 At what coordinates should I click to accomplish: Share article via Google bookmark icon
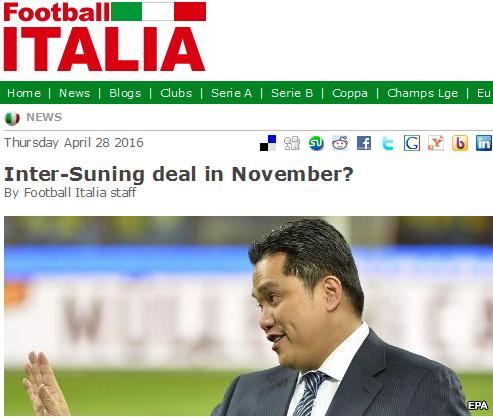click(412, 143)
